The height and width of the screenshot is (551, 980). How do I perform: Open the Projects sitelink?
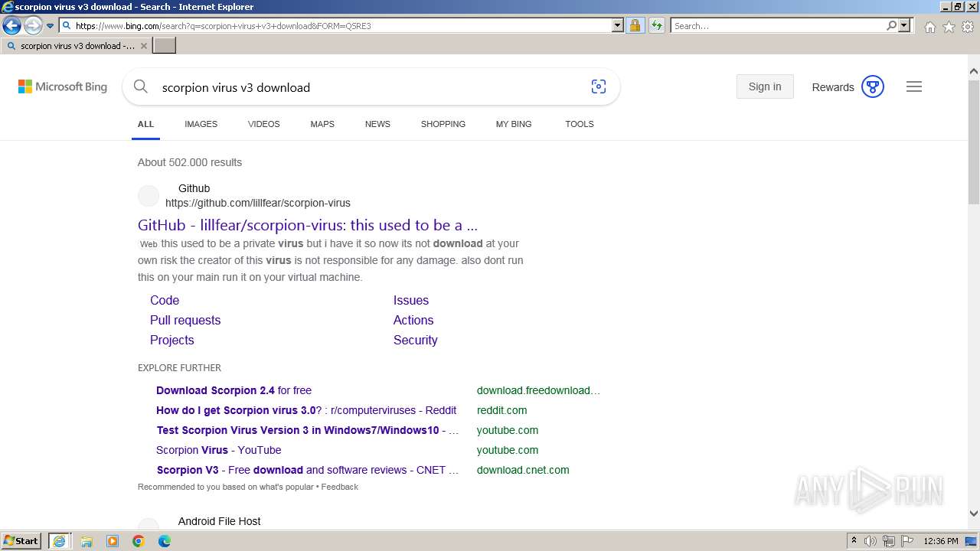[x=172, y=341]
